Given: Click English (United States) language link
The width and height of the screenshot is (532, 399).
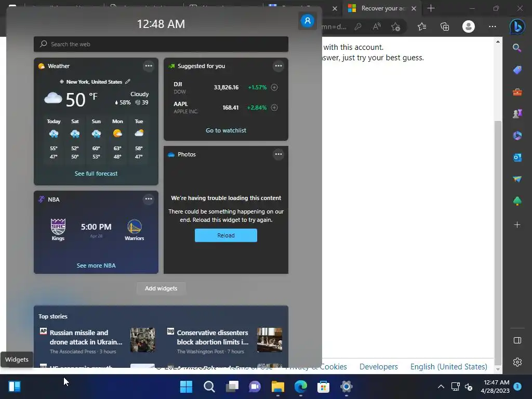Looking at the screenshot, I should tap(448, 367).
